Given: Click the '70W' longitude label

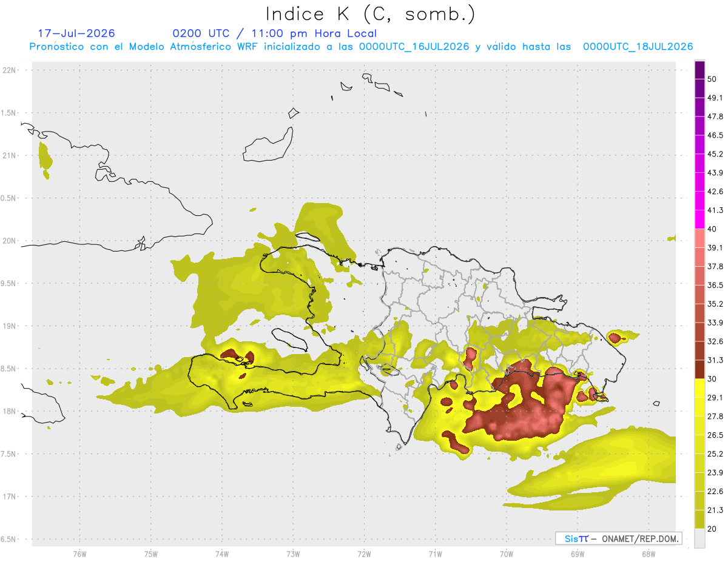Looking at the screenshot, I should [x=506, y=554].
